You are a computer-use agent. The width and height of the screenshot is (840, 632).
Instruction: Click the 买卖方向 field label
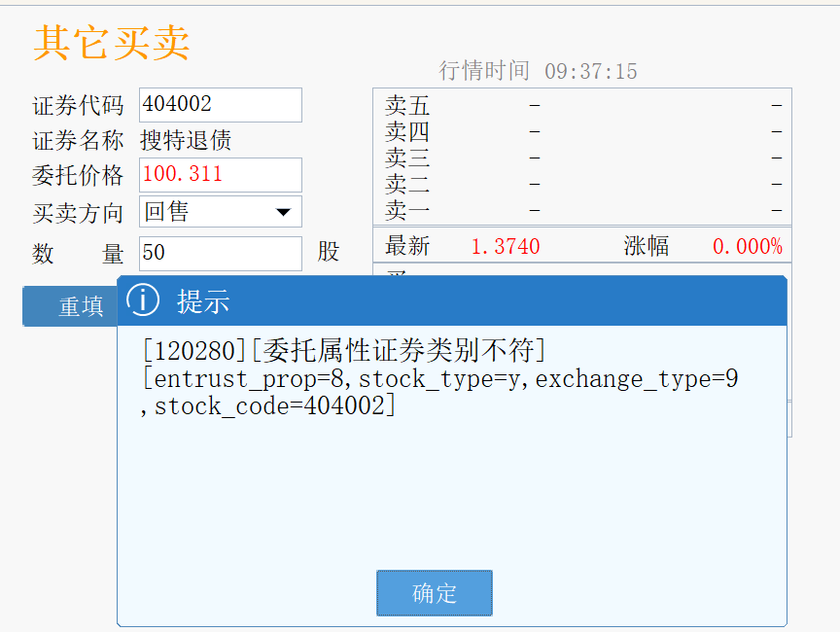click(x=78, y=212)
